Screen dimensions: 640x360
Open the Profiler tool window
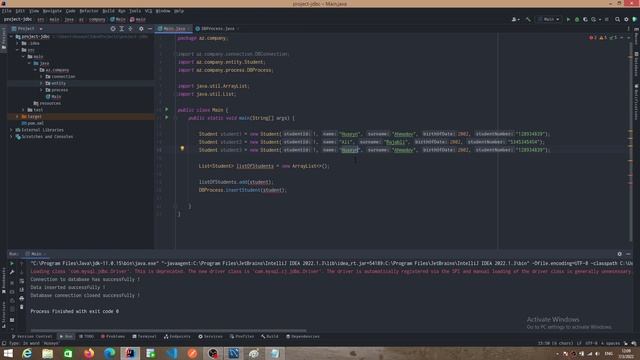(242, 336)
